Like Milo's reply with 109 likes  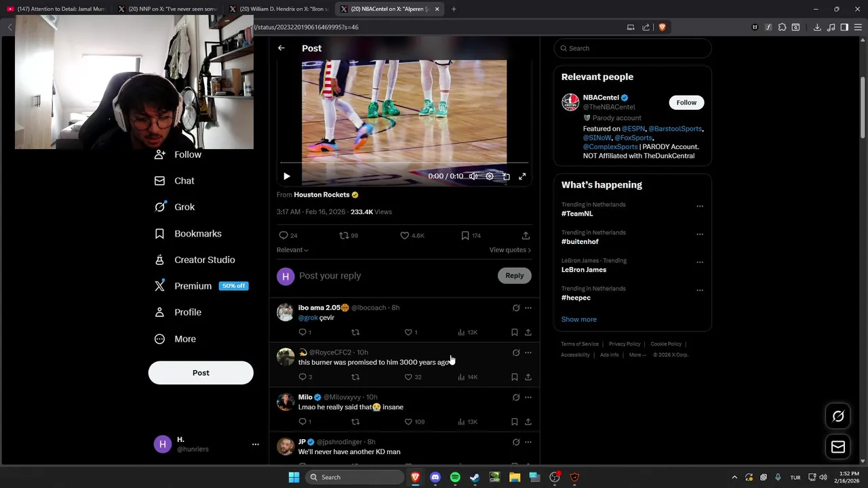[414, 422]
